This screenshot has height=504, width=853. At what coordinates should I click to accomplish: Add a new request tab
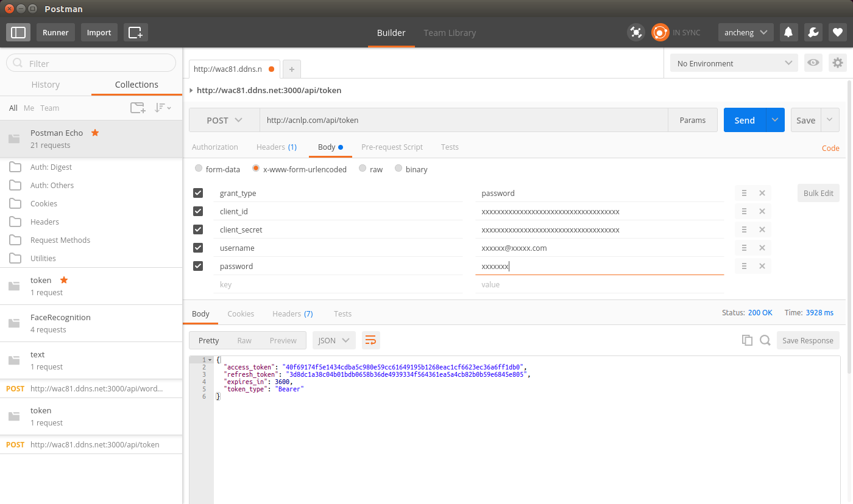(x=291, y=69)
